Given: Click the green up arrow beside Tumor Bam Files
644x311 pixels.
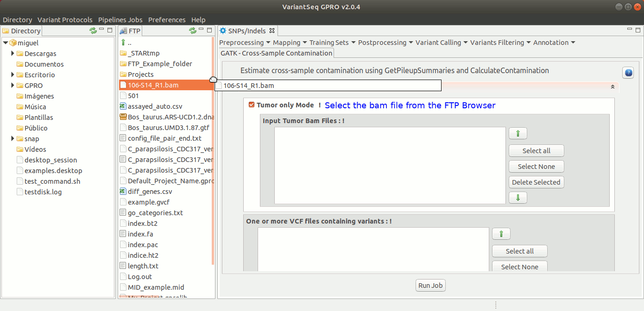Looking at the screenshot, I should pos(518,134).
